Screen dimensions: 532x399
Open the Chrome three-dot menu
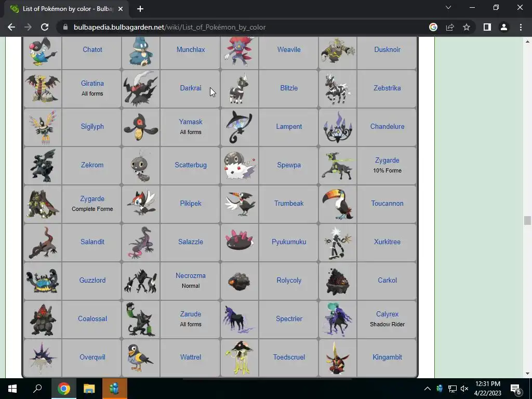[x=521, y=27]
